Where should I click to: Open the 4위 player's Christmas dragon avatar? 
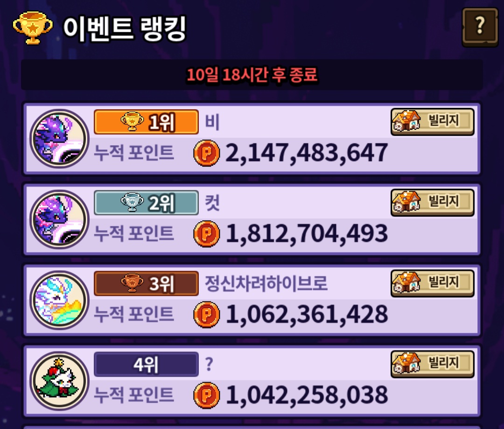click(x=59, y=381)
